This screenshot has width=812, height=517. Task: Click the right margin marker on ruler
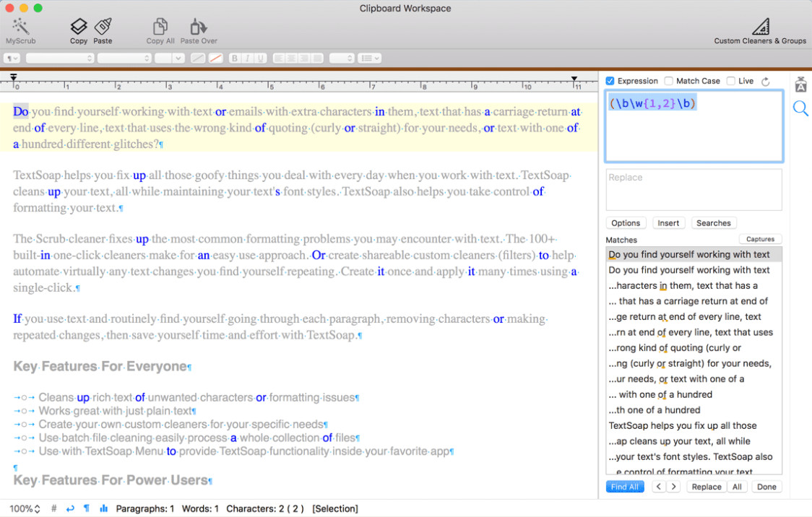coord(574,79)
